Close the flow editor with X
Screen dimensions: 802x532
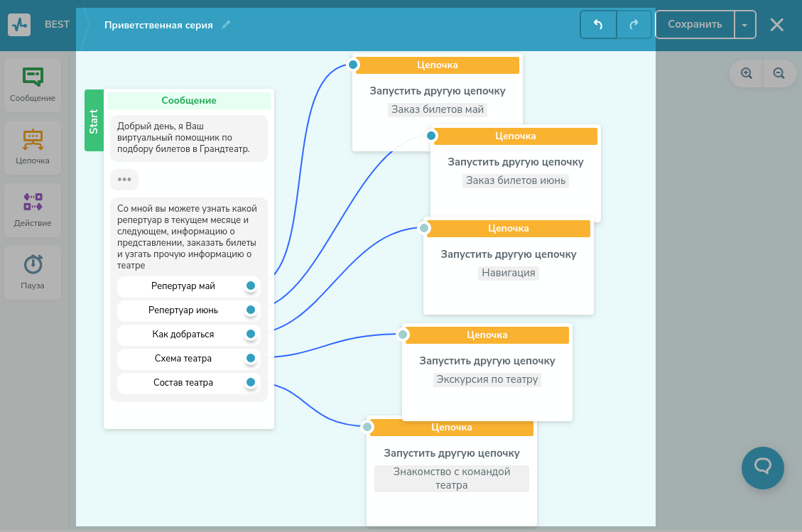click(777, 25)
